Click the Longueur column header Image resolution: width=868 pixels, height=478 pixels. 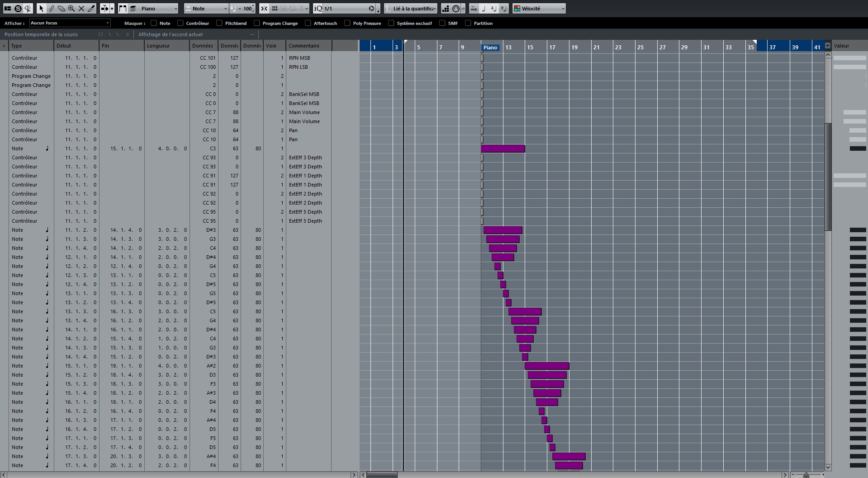point(167,46)
